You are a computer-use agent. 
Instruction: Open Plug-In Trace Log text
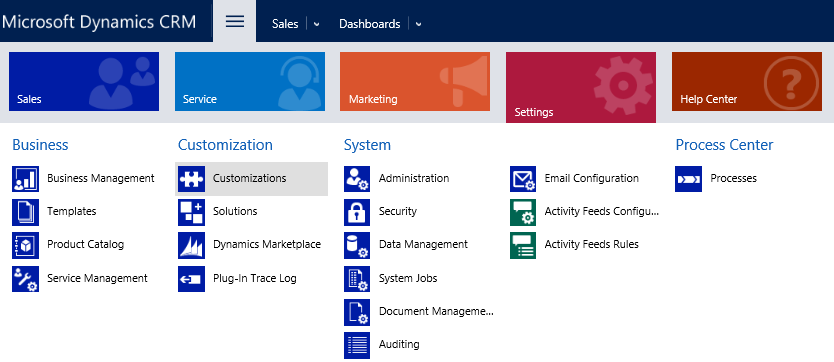point(255,278)
